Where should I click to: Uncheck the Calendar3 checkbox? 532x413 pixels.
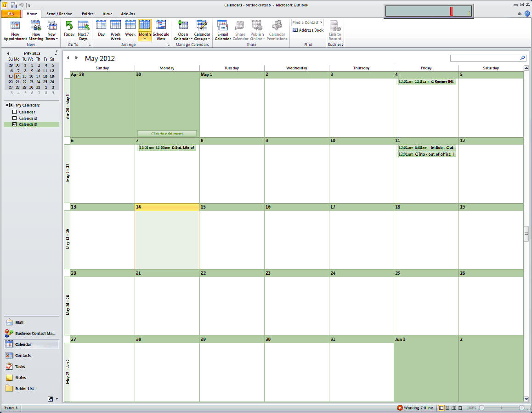point(14,124)
